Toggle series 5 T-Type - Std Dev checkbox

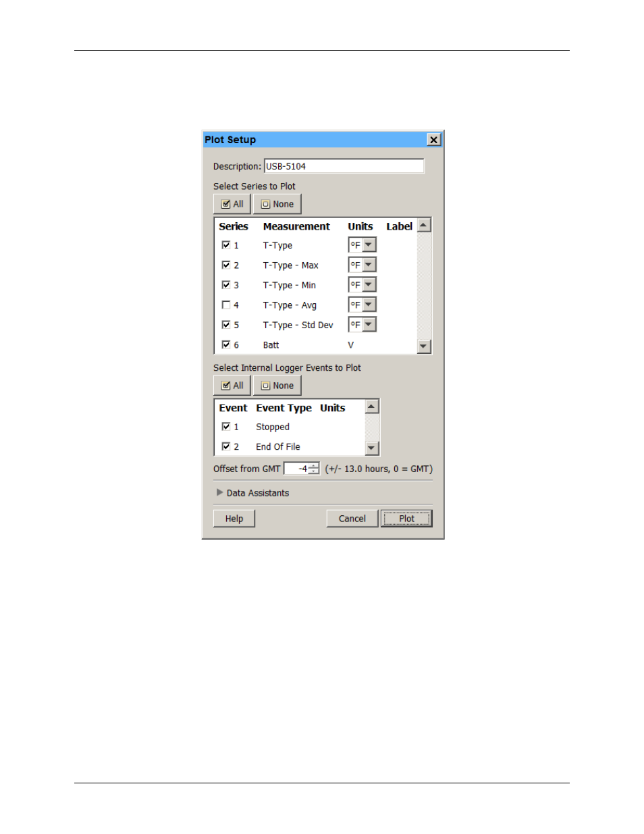226,325
